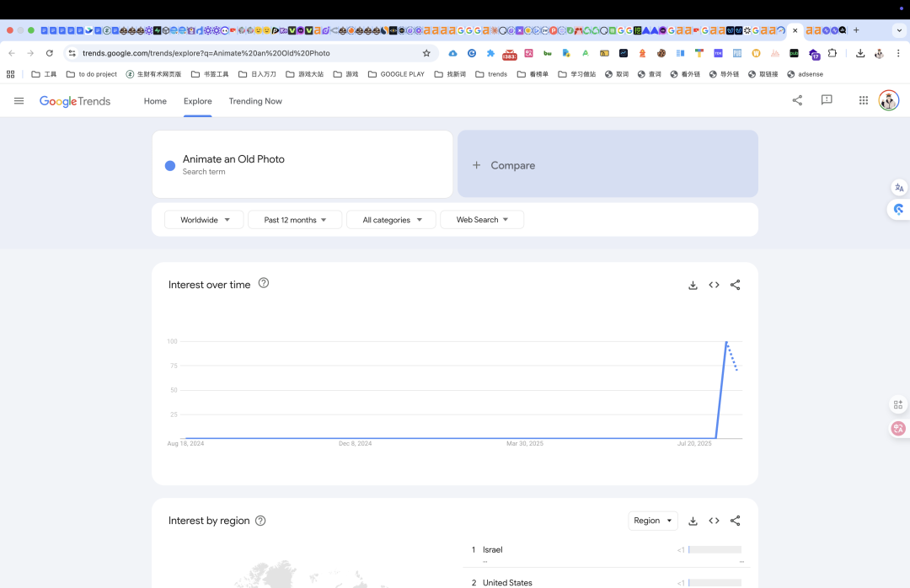Click the Google account avatar

pos(889,100)
